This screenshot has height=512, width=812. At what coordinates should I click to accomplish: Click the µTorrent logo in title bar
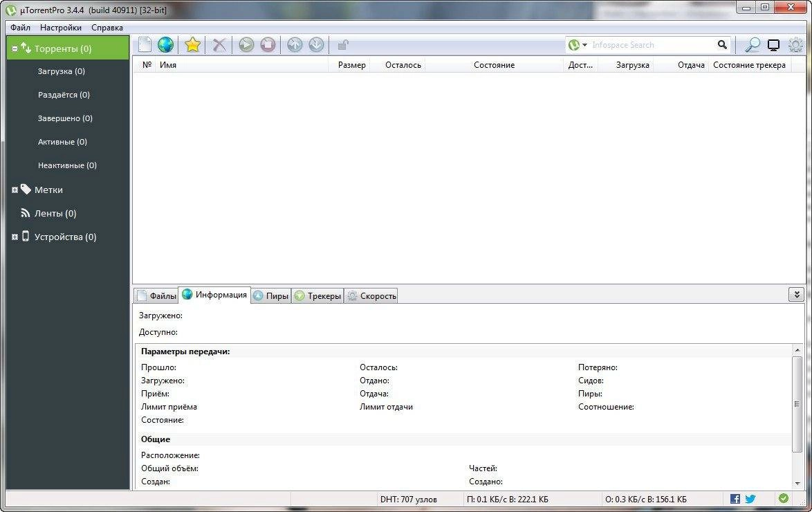click(x=11, y=10)
